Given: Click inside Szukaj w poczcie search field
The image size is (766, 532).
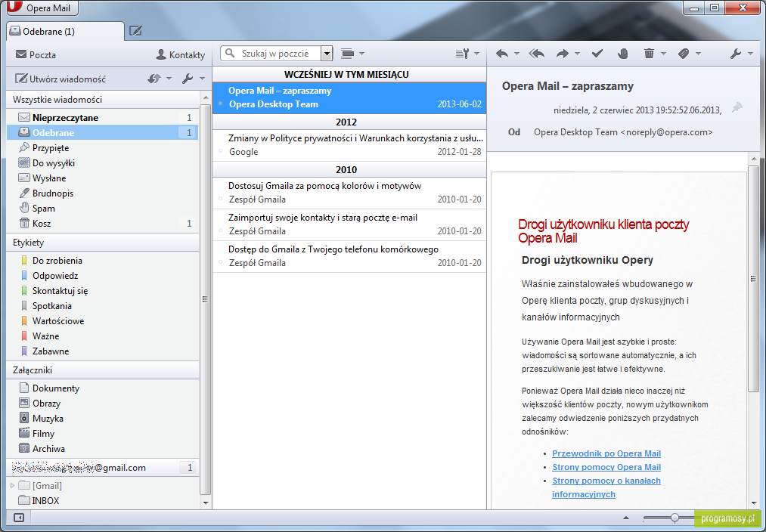Looking at the screenshot, I should (271, 54).
